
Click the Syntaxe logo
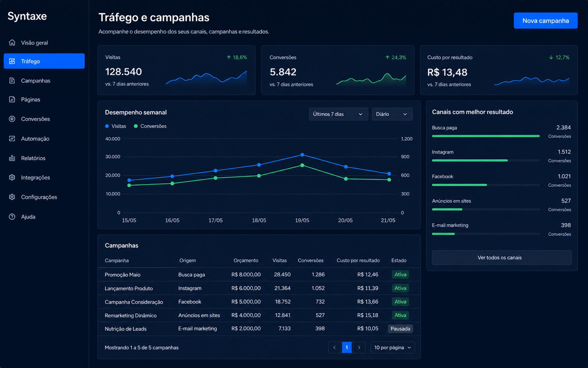pyautogui.click(x=27, y=16)
